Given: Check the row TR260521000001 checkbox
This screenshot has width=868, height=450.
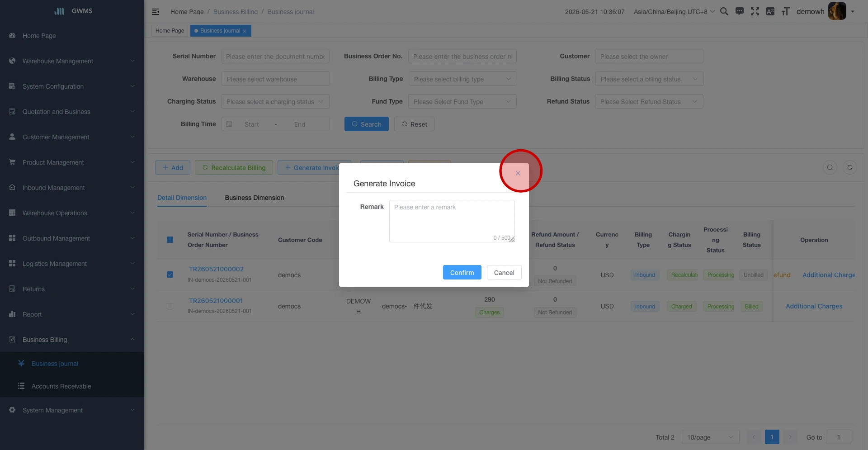Looking at the screenshot, I should point(170,306).
